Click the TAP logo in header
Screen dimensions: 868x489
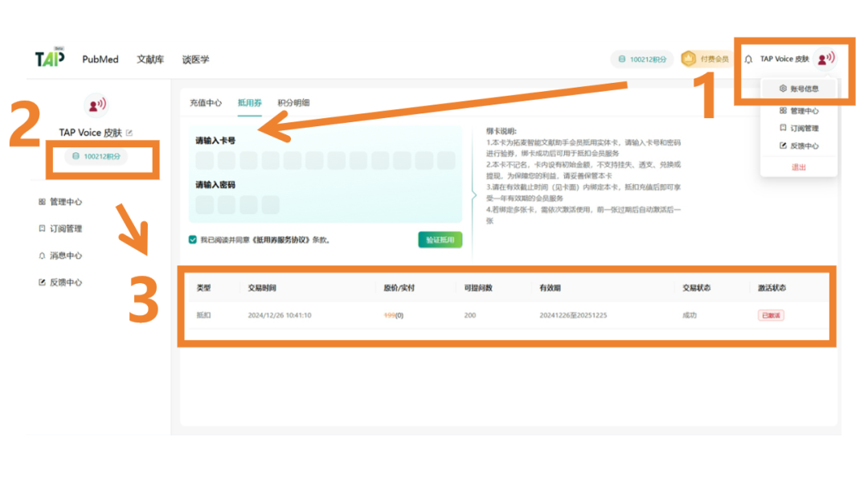point(50,58)
